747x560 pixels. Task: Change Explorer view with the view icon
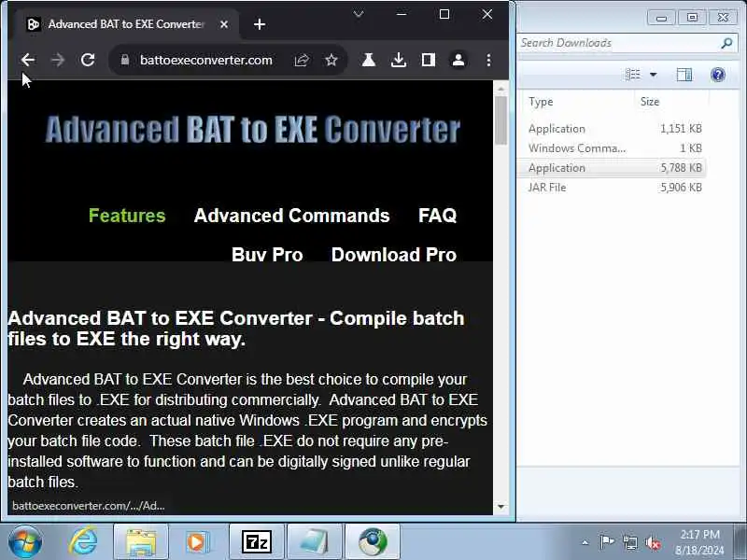(x=633, y=75)
